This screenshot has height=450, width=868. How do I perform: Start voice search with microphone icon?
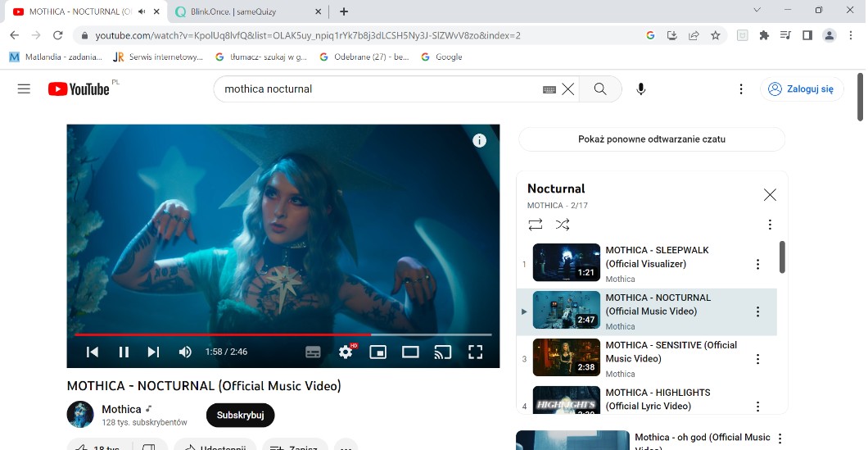coord(640,89)
